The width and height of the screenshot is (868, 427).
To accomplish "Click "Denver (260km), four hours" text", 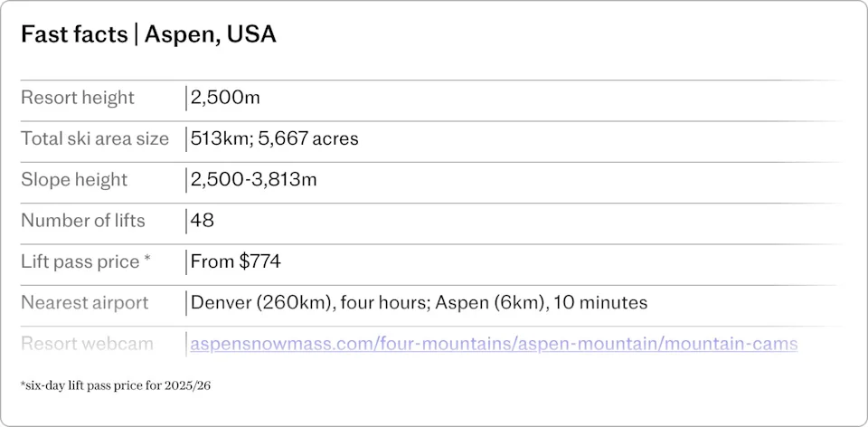I will click(x=308, y=302).
